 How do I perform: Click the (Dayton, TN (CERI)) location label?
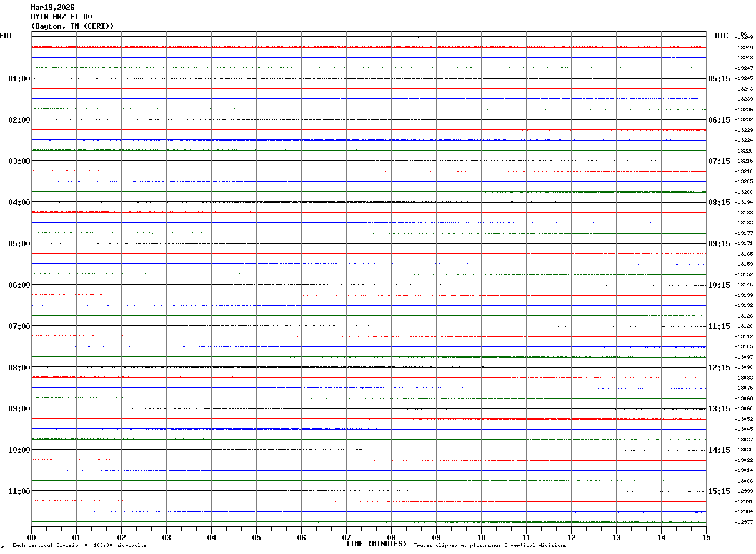coord(72,26)
